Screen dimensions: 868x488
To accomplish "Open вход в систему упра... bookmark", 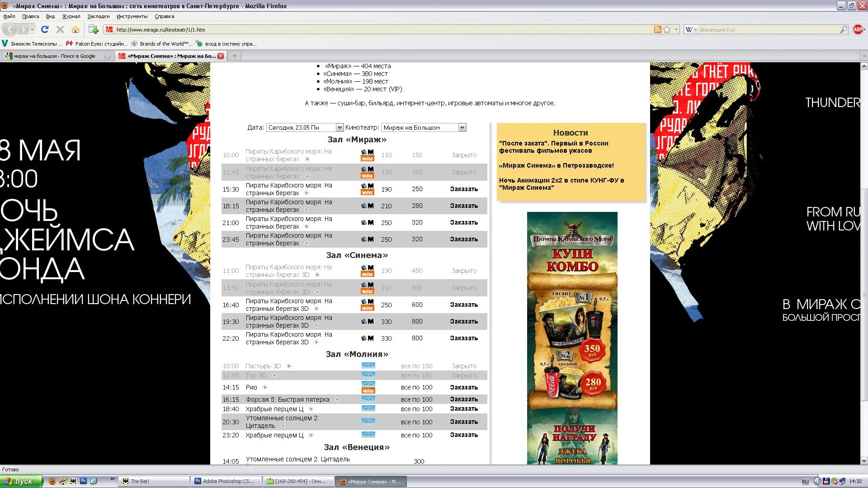I will click(x=226, y=44).
